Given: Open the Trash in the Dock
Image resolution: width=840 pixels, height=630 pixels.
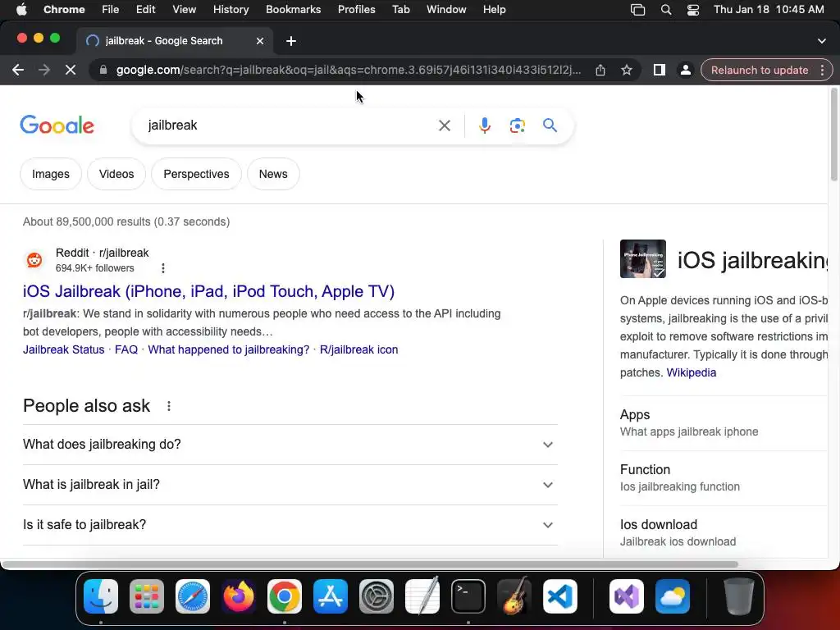Looking at the screenshot, I should tap(739, 596).
